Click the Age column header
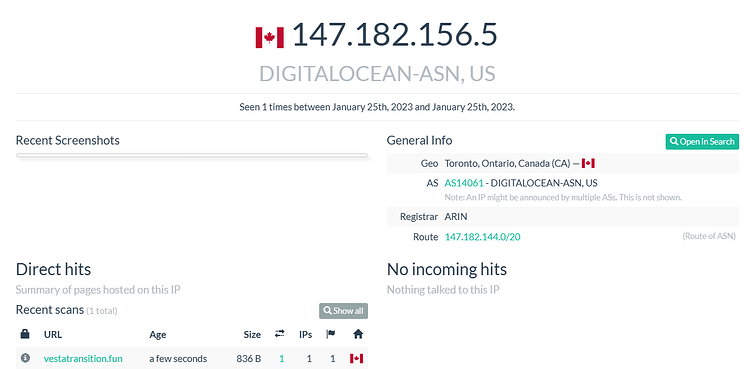This screenshot has width=750, height=369. 158,335
